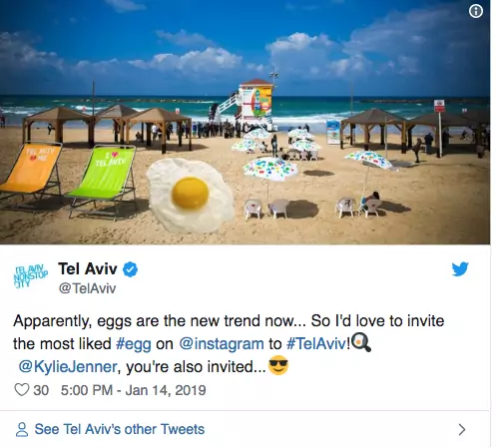Expand the chevron arrow for other Tweets

[x=462, y=429]
